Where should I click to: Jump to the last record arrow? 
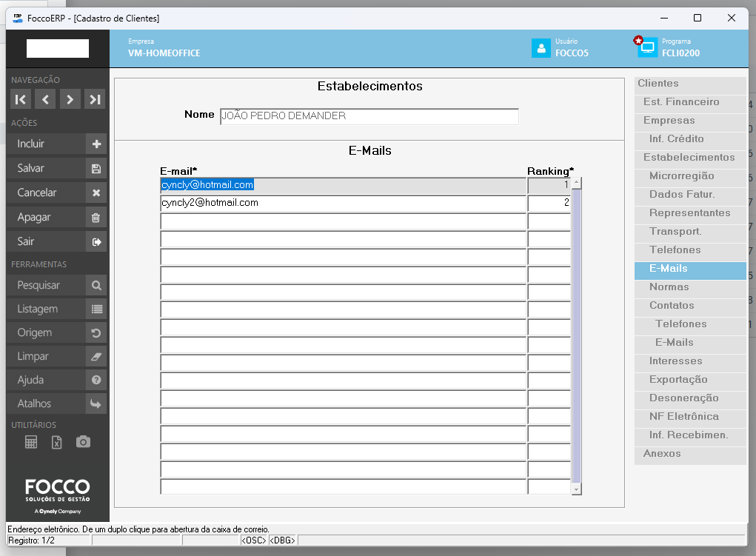point(94,99)
